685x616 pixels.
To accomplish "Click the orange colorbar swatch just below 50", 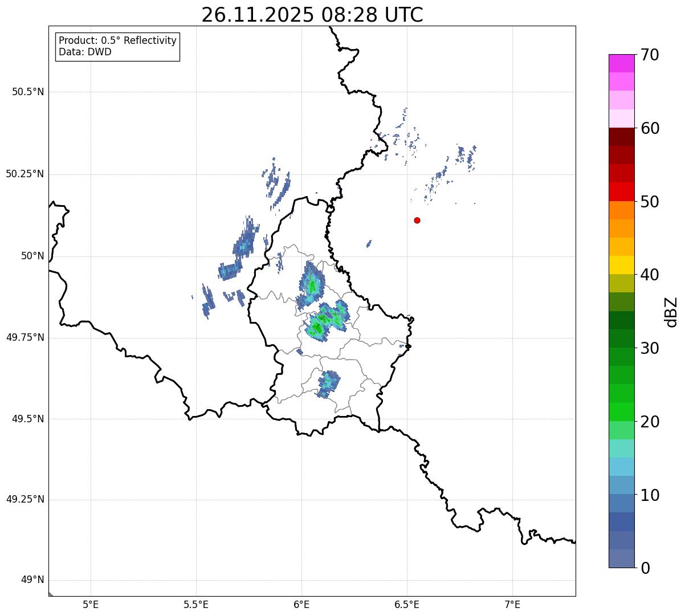I will (621, 210).
